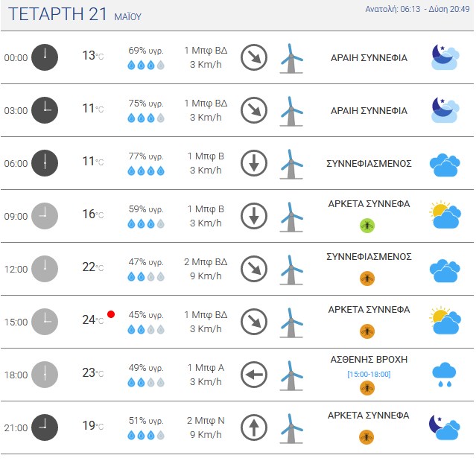Click the 12:00 clock icon

point(45,269)
